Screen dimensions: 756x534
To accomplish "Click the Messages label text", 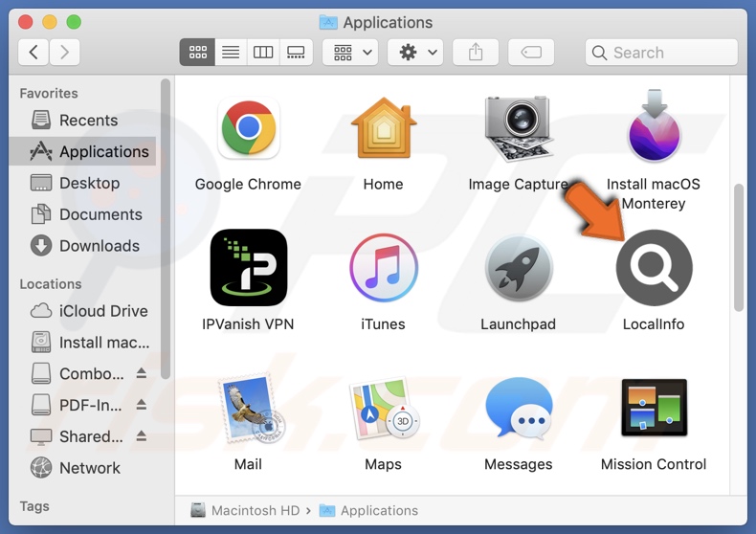I will coord(519,464).
